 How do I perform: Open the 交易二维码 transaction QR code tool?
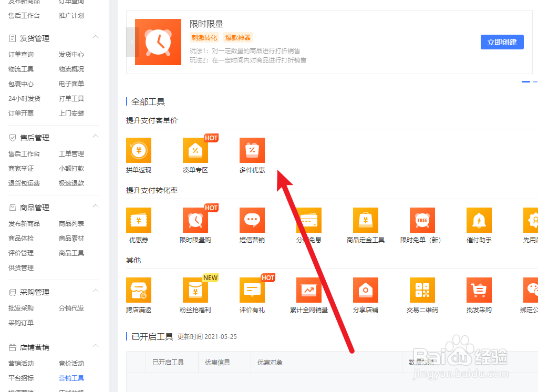coord(422,289)
